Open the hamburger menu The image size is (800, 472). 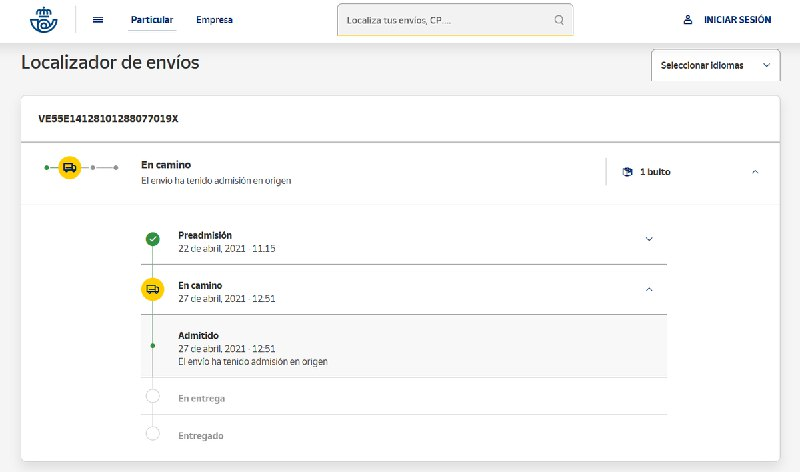click(98, 20)
